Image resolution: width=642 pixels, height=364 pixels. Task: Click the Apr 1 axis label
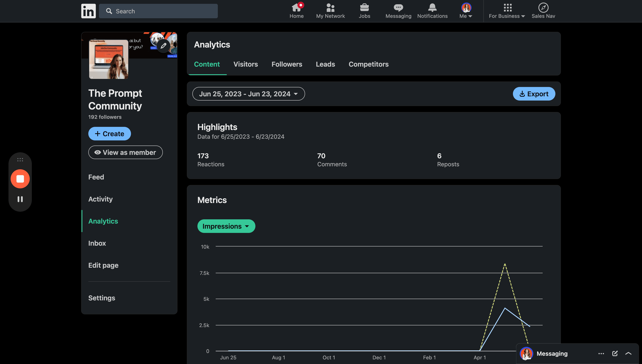480,357
